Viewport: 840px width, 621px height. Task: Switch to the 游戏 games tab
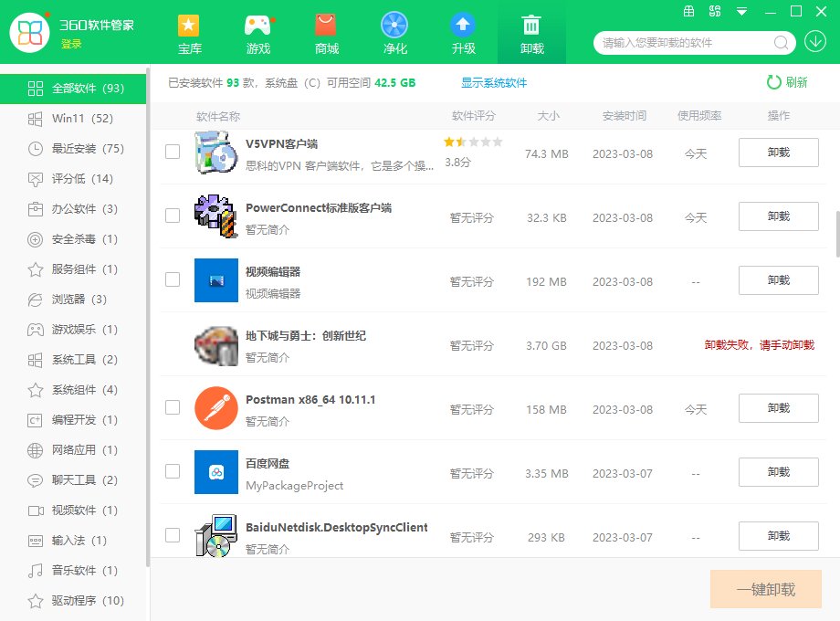(257, 33)
